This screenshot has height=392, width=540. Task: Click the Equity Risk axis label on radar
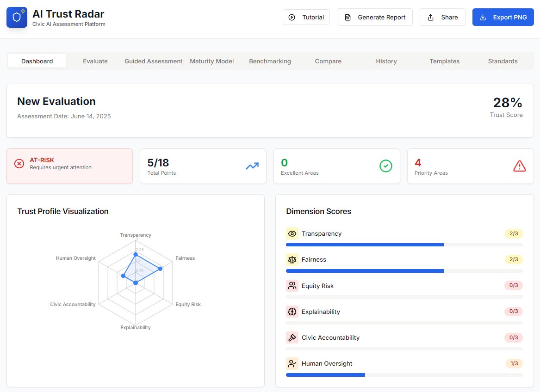click(188, 304)
